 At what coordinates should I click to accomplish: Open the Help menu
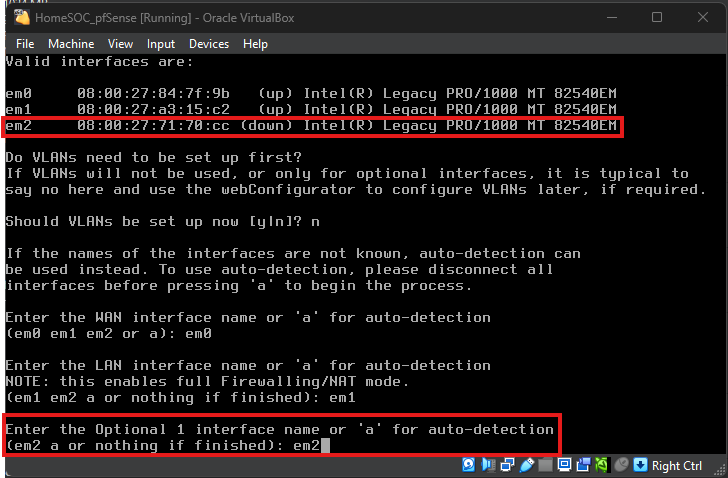[x=255, y=44]
